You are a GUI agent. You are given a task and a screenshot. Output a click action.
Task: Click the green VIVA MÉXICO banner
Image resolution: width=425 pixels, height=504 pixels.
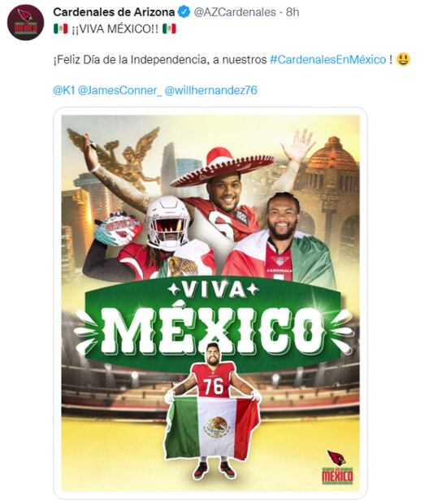point(213,323)
